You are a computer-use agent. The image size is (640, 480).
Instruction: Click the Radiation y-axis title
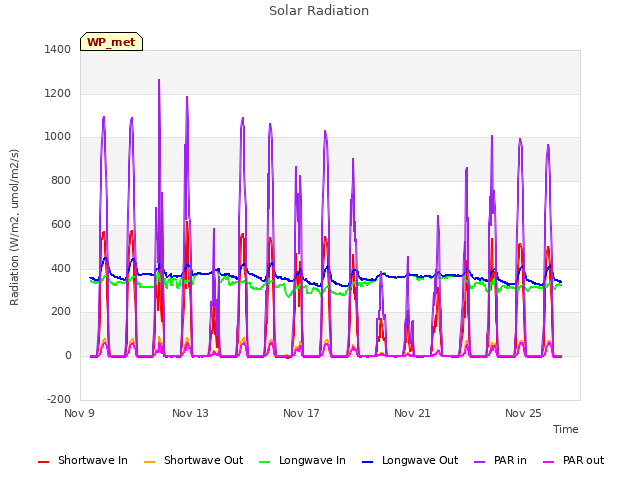(14, 227)
